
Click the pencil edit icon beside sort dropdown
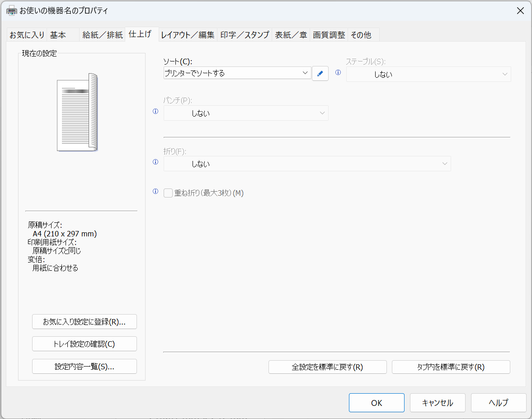click(320, 73)
